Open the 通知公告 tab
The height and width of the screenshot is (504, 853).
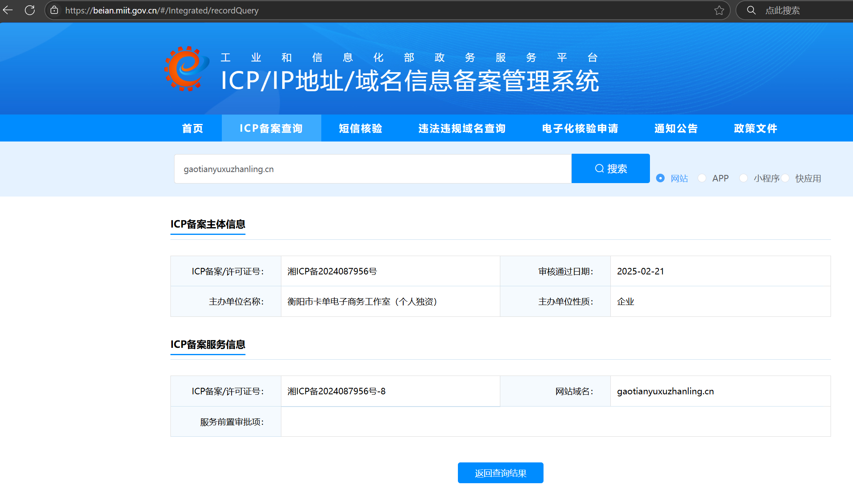coord(676,128)
